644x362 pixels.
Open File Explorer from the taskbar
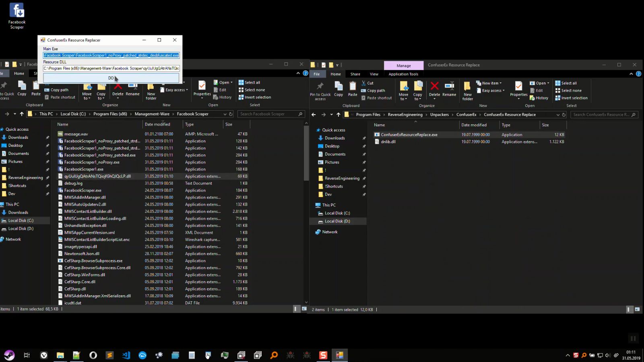60,355
